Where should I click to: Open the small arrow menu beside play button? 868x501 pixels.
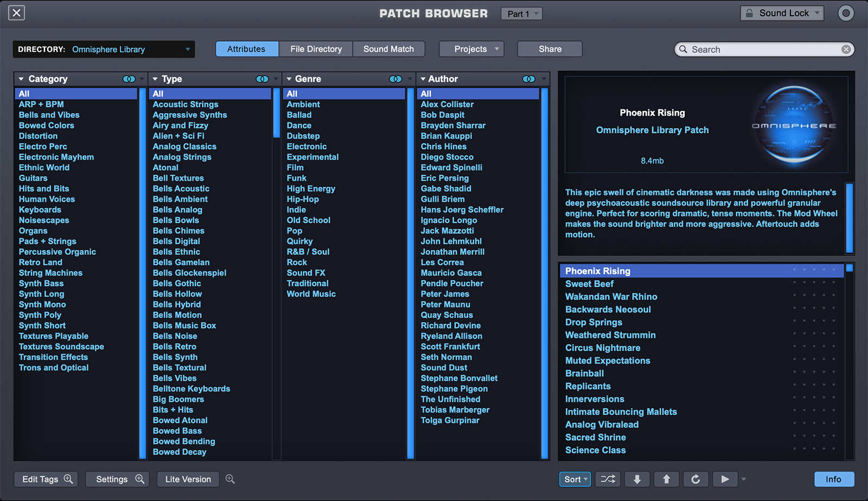tap(744, 479)
